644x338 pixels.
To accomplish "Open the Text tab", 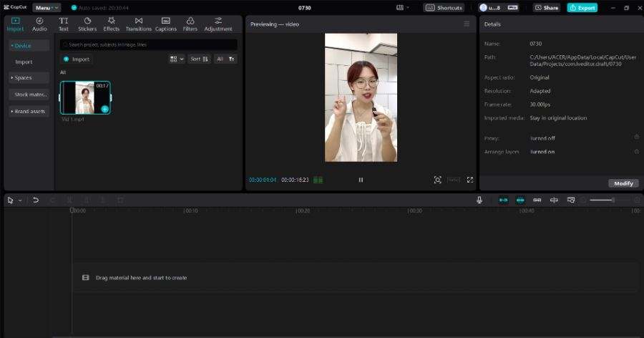I will 63,24.
